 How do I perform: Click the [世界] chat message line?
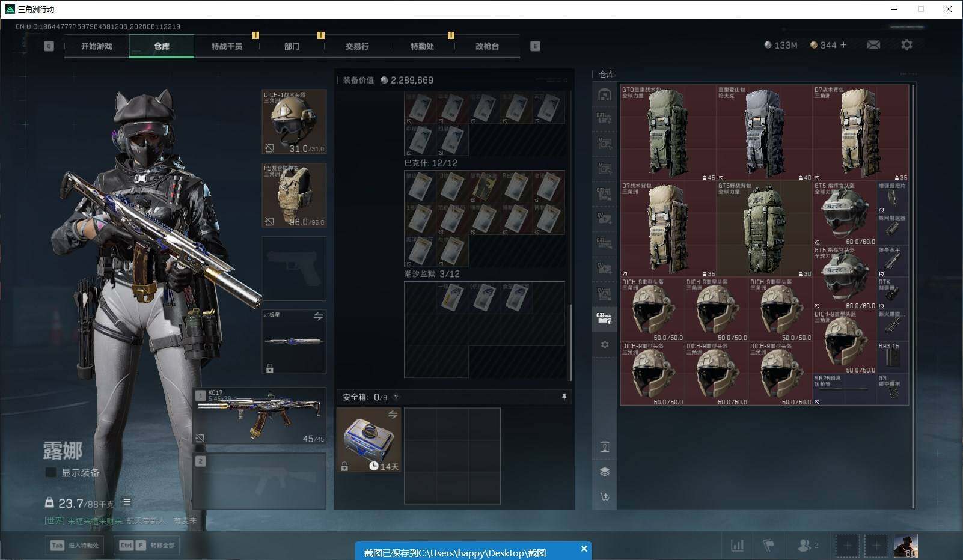pos(120,521)
